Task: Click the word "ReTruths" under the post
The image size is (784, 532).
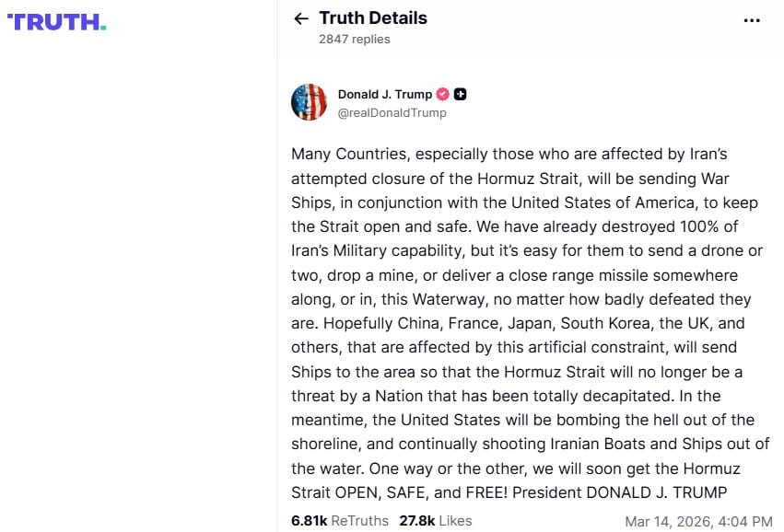Action: point(359,520)
